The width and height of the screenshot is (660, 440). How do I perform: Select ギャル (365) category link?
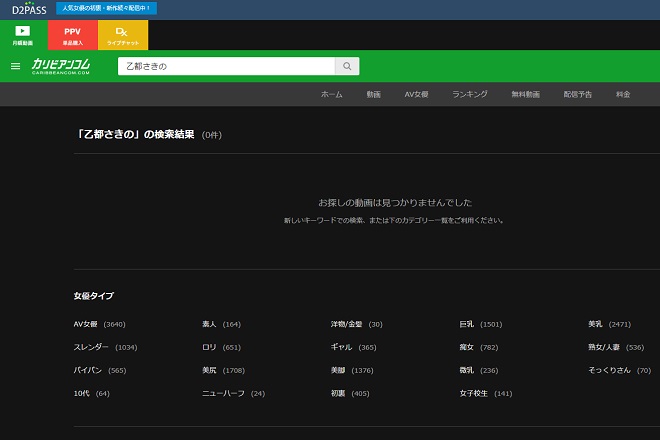pyautogui.click(x=354, y=347)
